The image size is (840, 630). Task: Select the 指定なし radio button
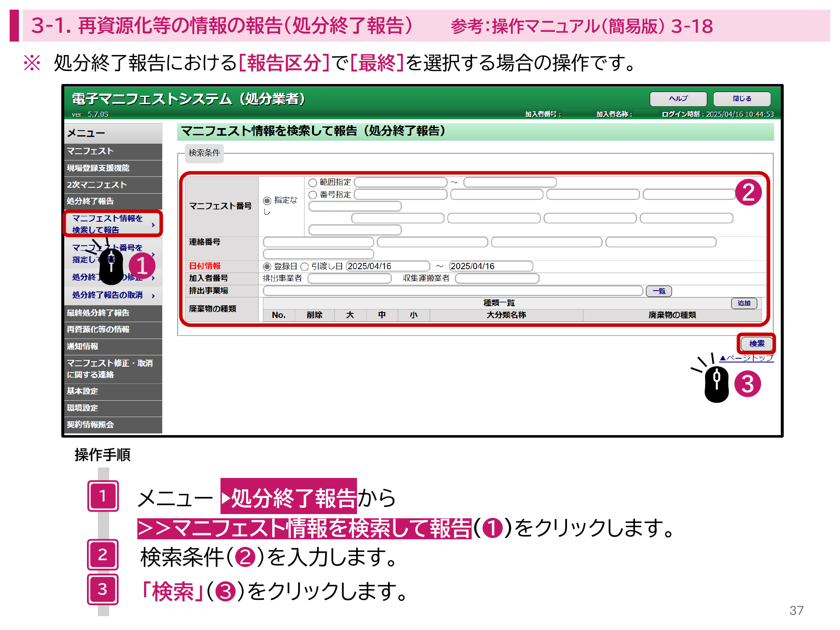267,201
